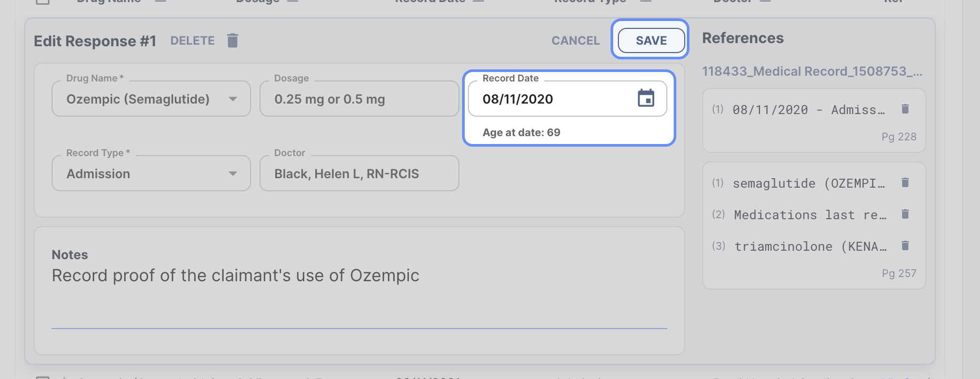
Task: Open the Drug Name dropdown
Action: (x=151, y=99)
